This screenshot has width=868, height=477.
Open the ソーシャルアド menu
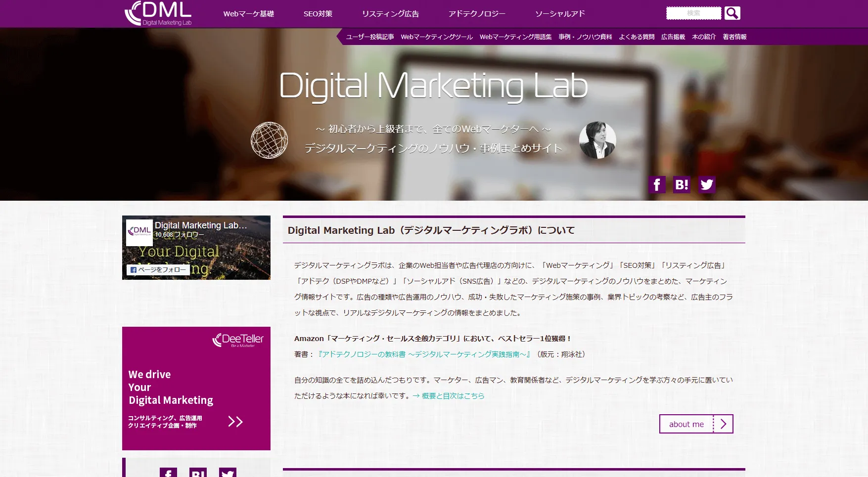pyautogui.click(x=560, y=14)
